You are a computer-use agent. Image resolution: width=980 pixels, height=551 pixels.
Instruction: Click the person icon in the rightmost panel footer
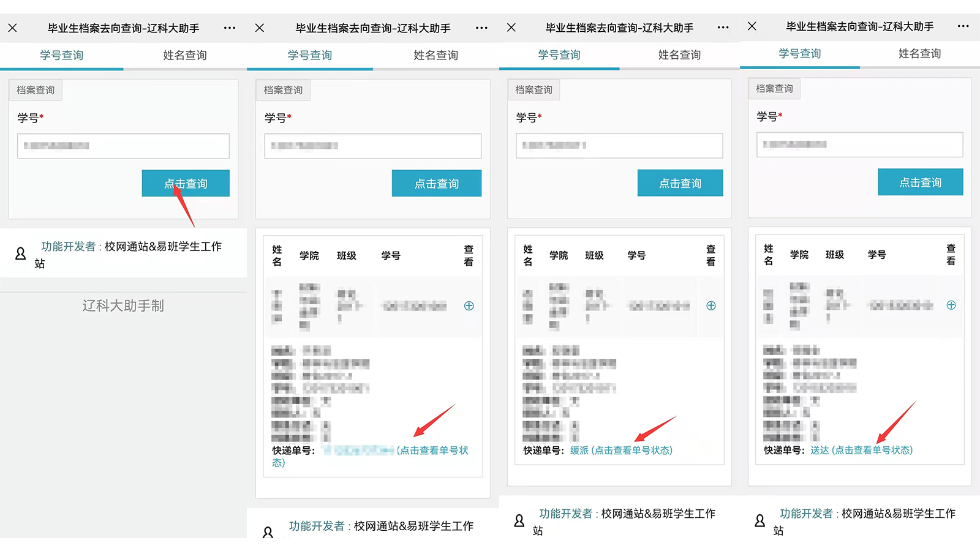click(x=759, y=520)
